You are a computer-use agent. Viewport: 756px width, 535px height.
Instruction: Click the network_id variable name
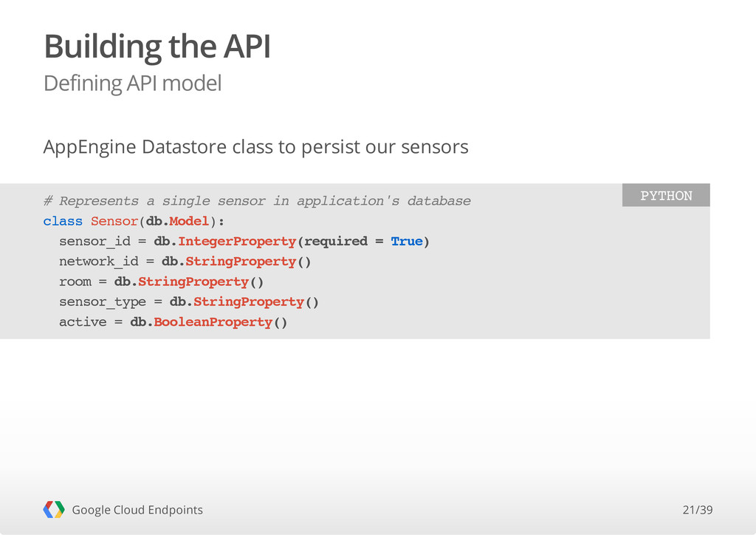(98, 262)
